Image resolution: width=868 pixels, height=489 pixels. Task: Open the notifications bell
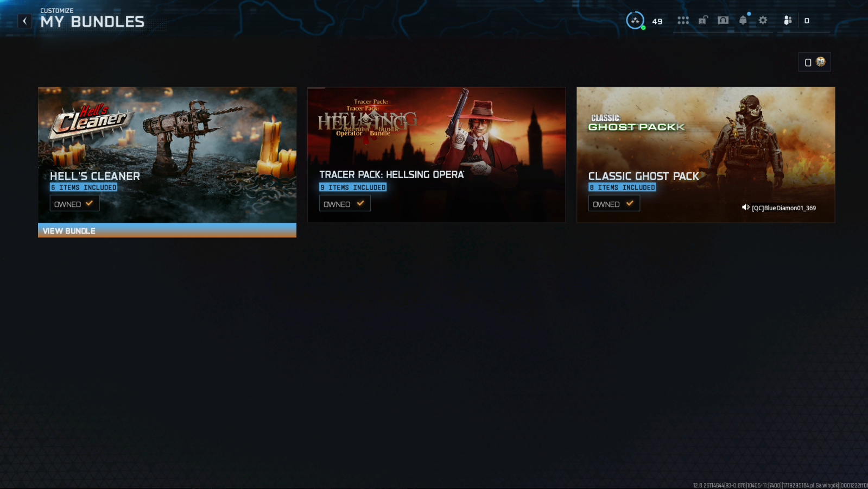pyautogui.click(x=743, y=20)
